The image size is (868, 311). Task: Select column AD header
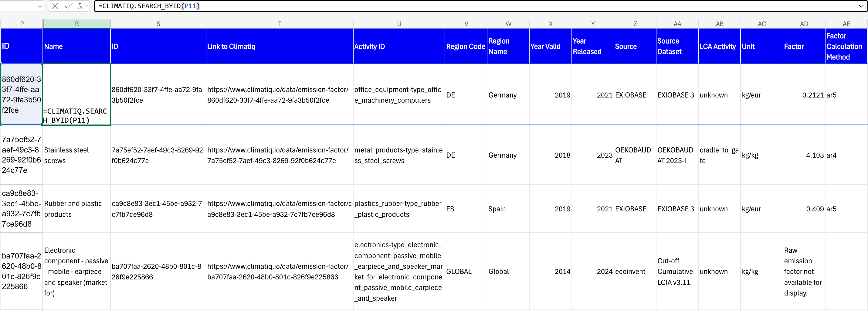[x=804, y=24]
